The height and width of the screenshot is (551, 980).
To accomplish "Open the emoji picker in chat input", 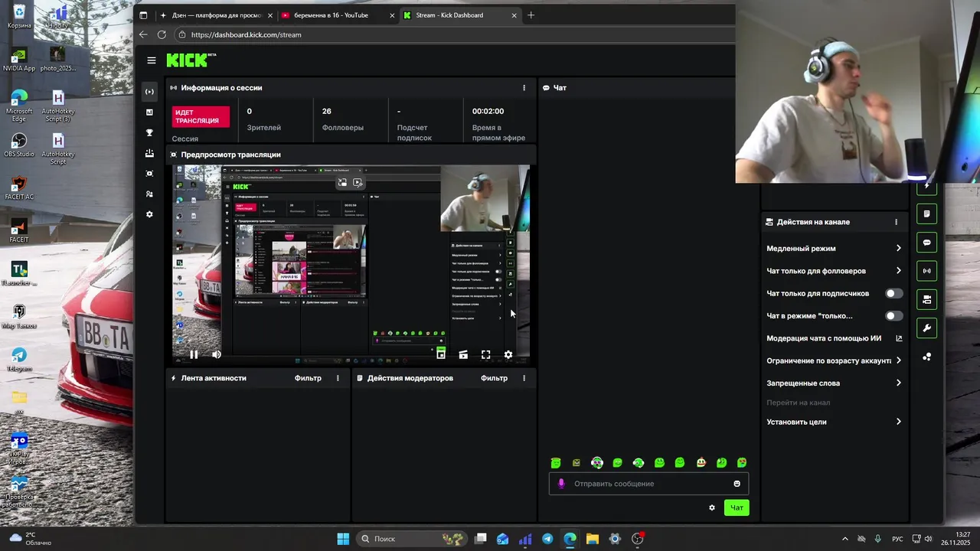I will pos(737,484).
